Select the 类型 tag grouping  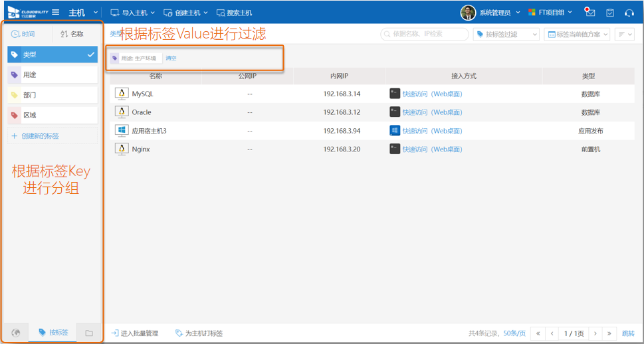tap(53, 55)
